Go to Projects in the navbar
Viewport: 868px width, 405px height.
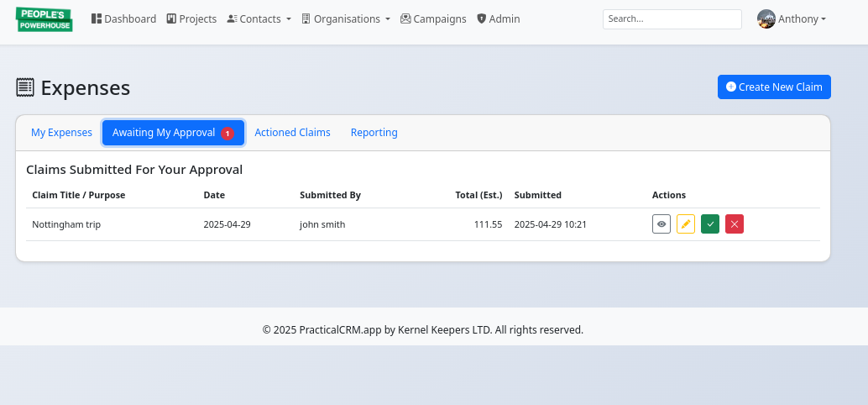tap(191, 18)
